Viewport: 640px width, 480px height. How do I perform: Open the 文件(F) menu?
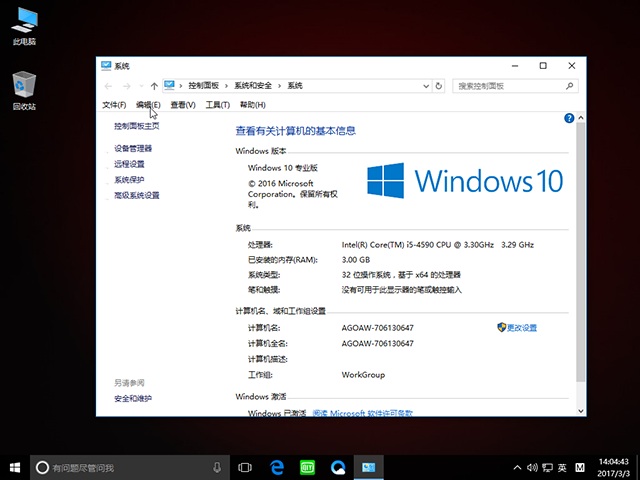coord(114,105)
